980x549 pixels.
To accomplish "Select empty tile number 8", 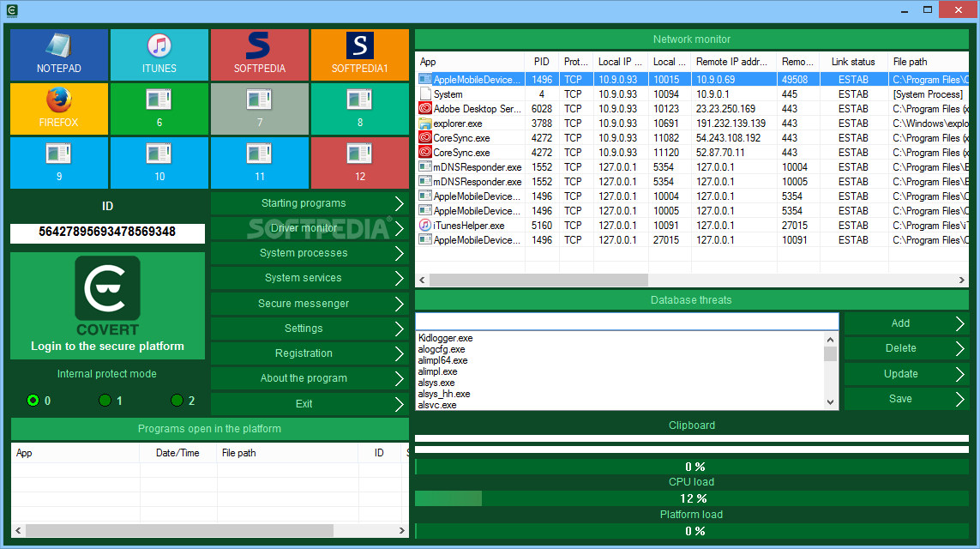I will tap(360, 109).
